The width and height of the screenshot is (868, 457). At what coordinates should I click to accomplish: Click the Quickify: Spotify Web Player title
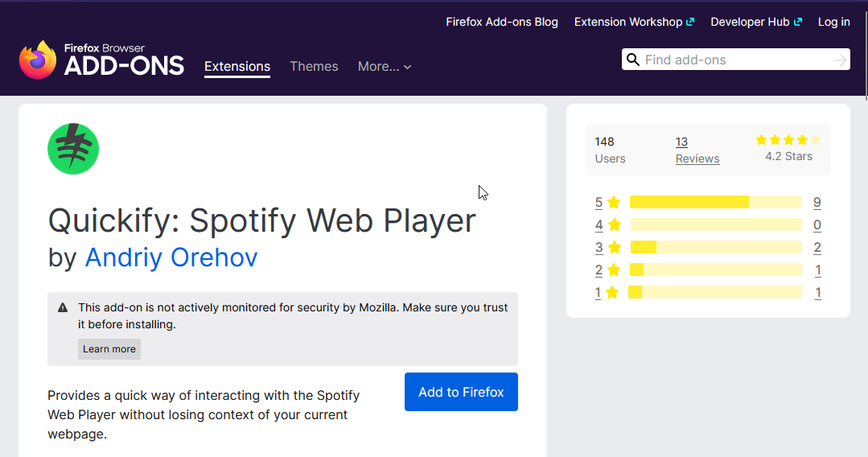[261, 220]
